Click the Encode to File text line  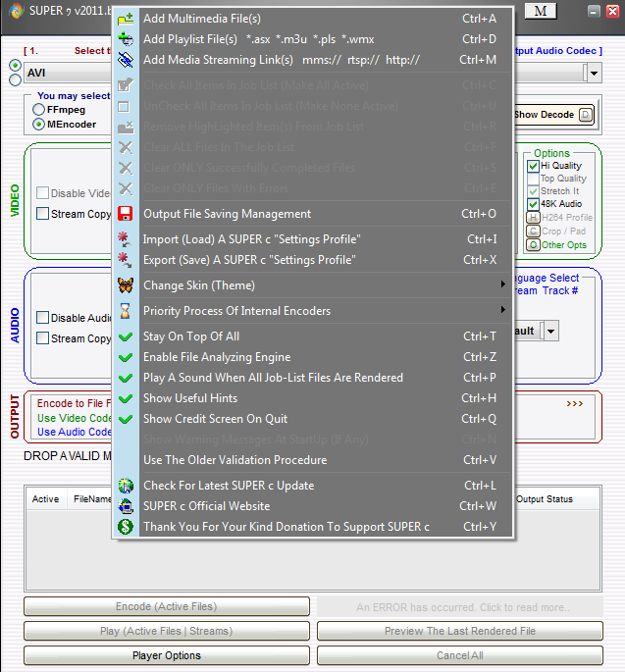[x=75, y=403]
